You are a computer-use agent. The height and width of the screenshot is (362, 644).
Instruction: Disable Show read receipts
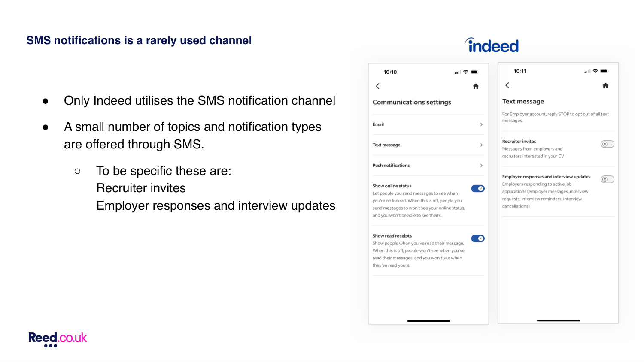coord(478,238)
